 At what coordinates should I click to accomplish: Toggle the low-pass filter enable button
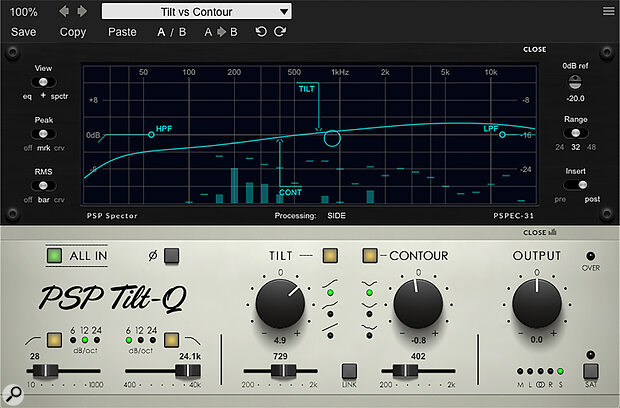(171, 340)
